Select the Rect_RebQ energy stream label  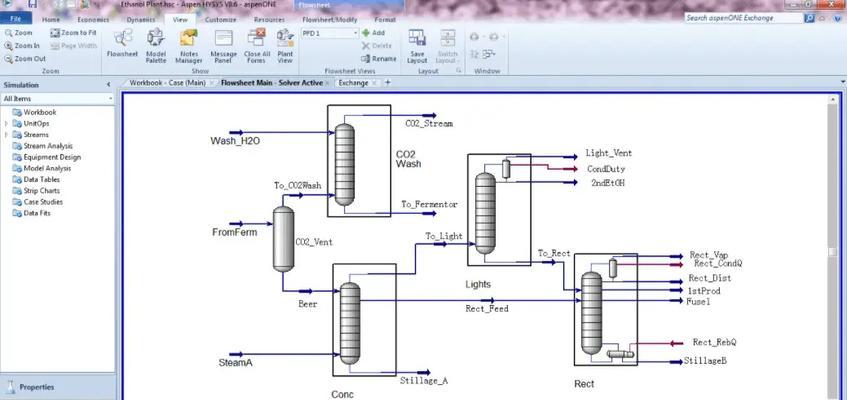click(714, 343)
